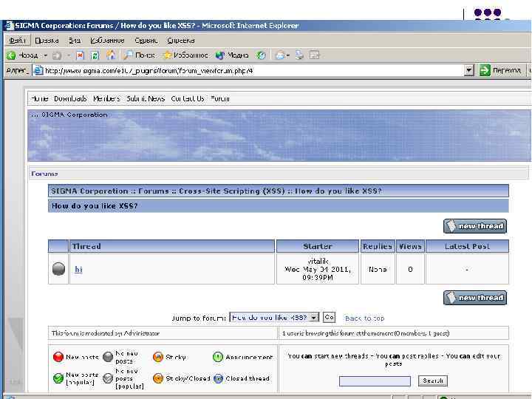The height and width of the screenshot is (399, 532).
Task: Click the Search button below permissions text
Action: (432, 381)
